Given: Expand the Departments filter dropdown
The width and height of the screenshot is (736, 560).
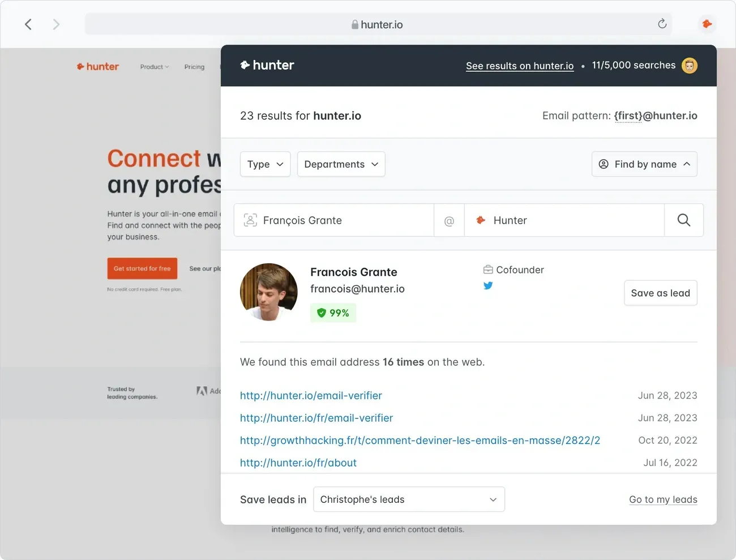Looking at the screenshot, I should [x=341, y=164].
